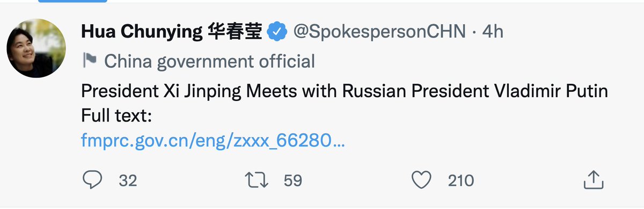Click the tweet text about Xi Jinping meeting
The image size is (644, 209).
(x=344, y=91)
